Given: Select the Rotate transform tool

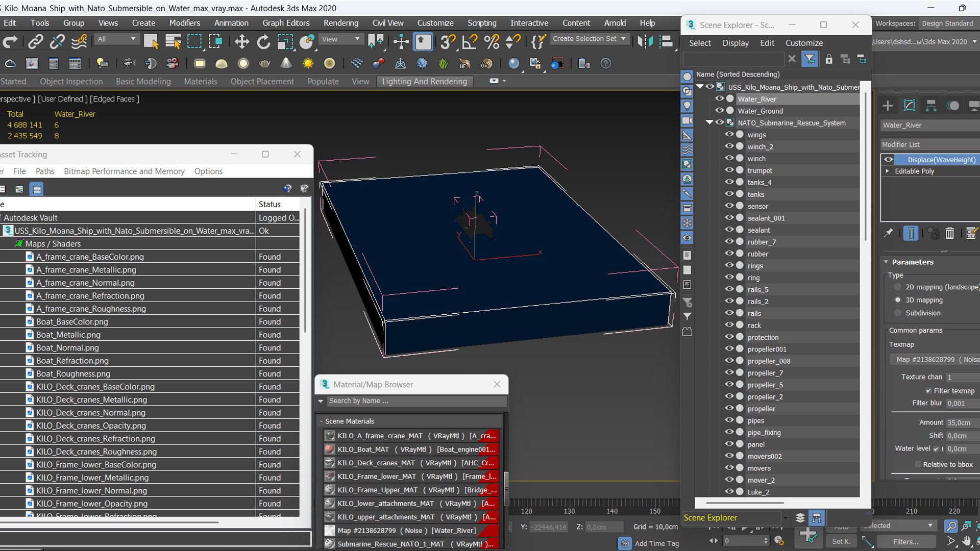Looking at the screenshot, I should click(263, 42).
